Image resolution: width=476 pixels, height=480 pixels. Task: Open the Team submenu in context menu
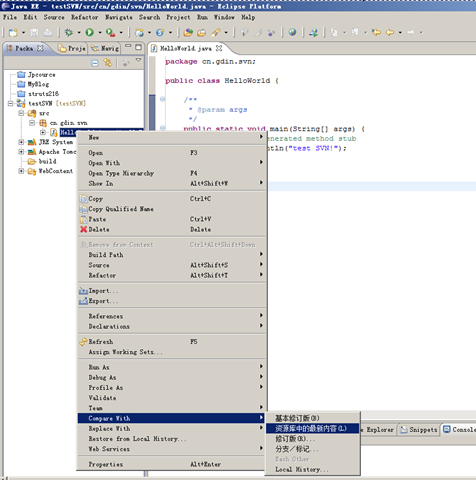click(x=172, y=408)
